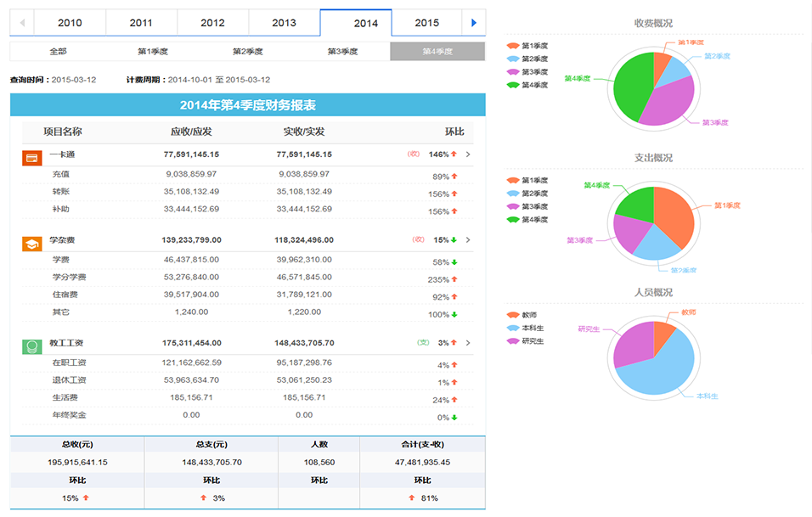Image resolution: width=812 pixels, height=517 pixels.
Task: Click the 教工工资 green coin icon
Action: pos(31,346)
